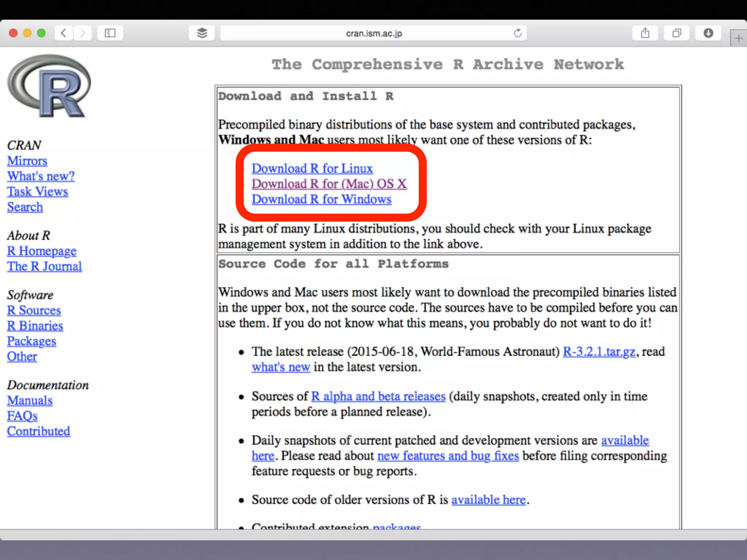The width and height of the screenshot is (747, 560).
Task: Open the Manuals documentation link
Action: [x=30, y=401]
